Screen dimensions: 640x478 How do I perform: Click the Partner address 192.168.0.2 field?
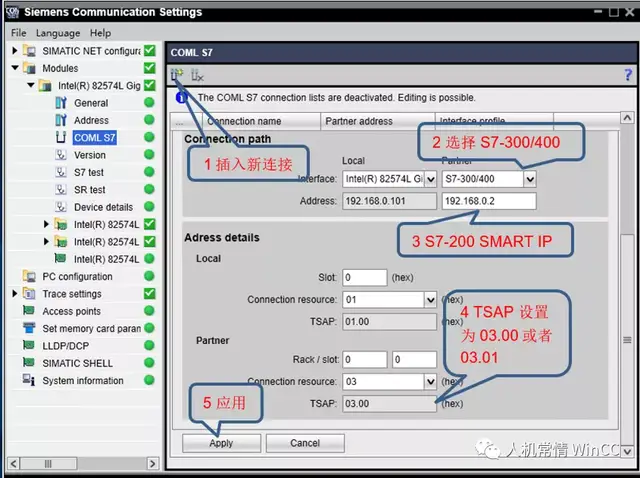[487, 201]
